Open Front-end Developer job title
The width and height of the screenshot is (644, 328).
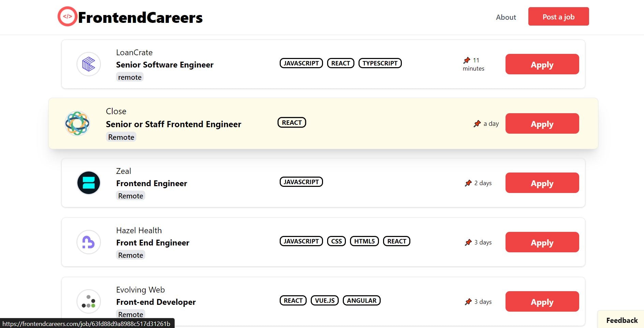pos(156,302)
